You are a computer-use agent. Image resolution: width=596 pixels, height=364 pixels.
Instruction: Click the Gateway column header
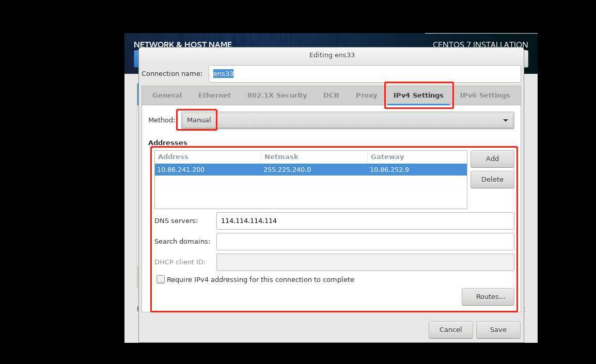click(x=417, y=157)
